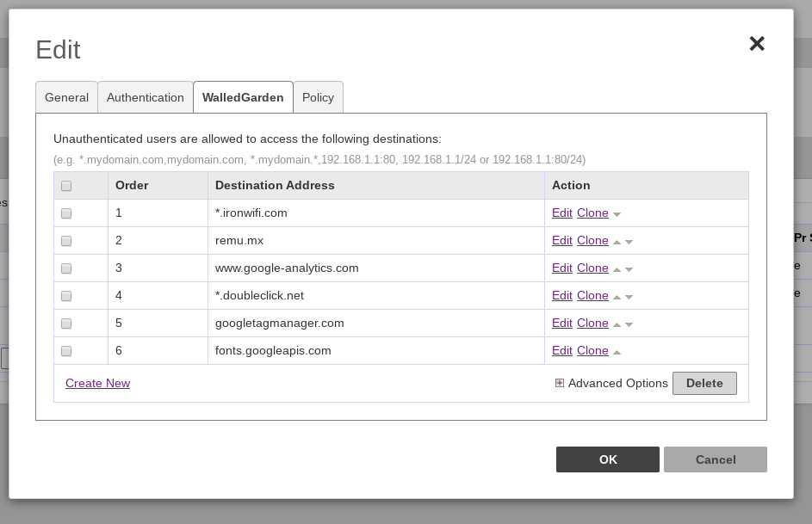This screenshot has height=524, width=812.
Task: Check the checkbox for fonts.googleapis.com
Action: tap(66, 351)
